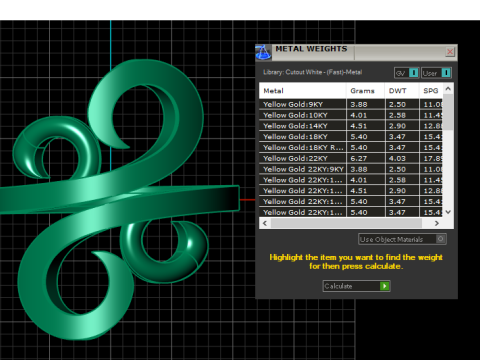Sort by the DWT column header

(x=402, y=91)
